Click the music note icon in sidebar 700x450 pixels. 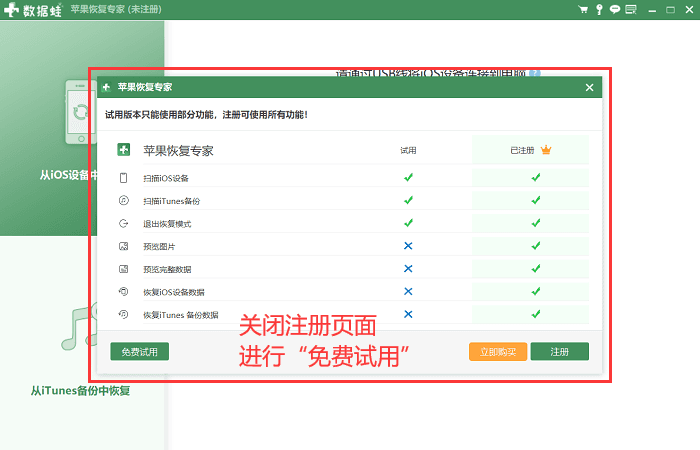click(x=79, y=327)
